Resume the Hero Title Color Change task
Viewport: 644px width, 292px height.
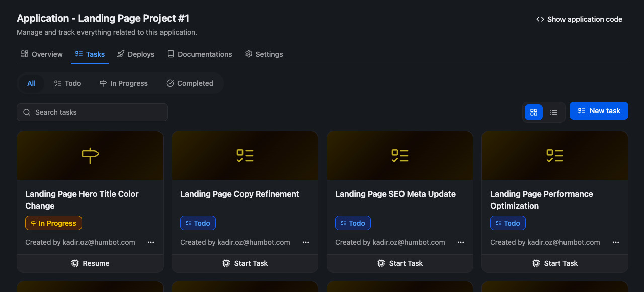coord(90,263)
